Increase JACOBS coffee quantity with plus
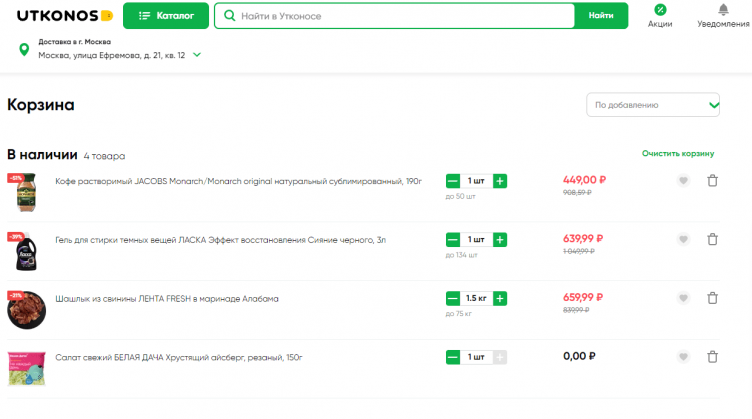752x419 pixels. 500,181
